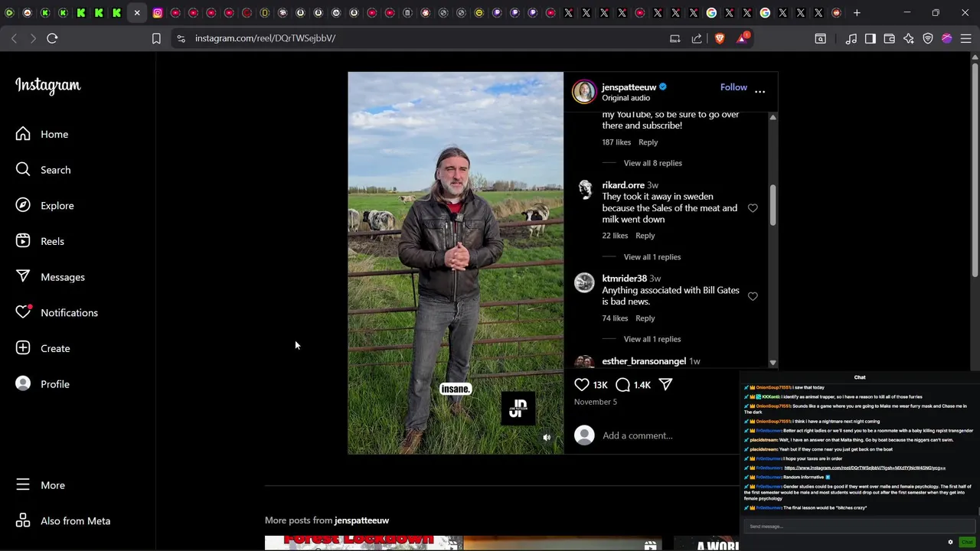Image resolution: width=980 pixels, height=551 pixels.
Task: Click the jenspatteeuw avatar in the post header
Action: point(584,91)
